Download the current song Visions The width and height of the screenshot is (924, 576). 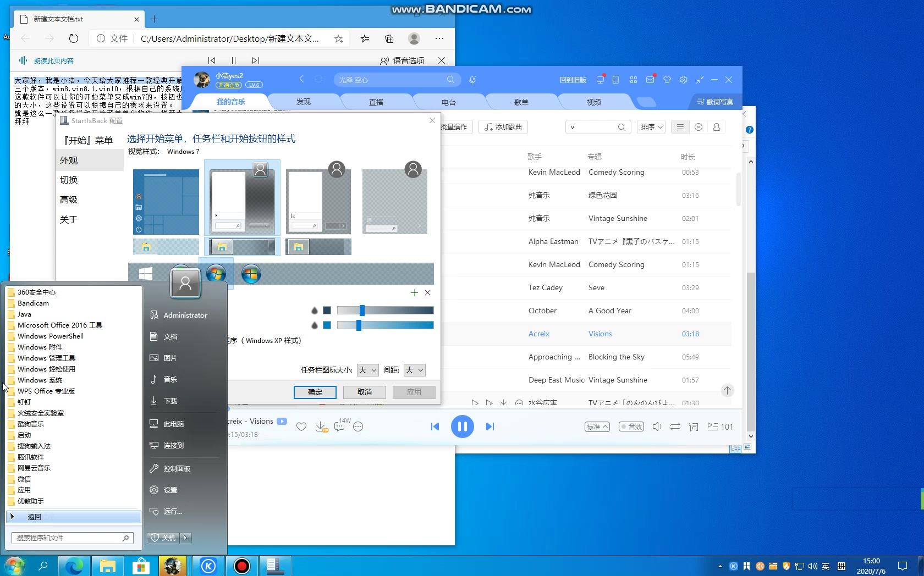pos(321,427)
